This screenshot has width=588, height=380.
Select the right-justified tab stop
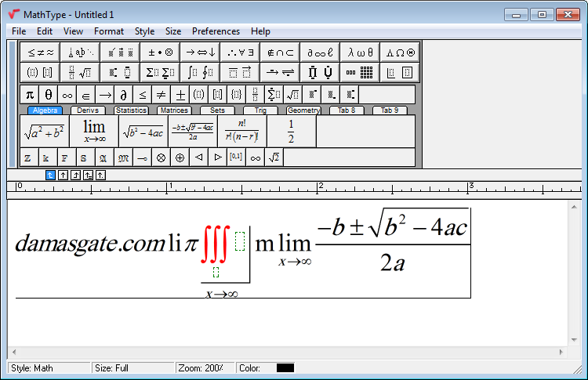pyautogui.click(x=75, y=175)
